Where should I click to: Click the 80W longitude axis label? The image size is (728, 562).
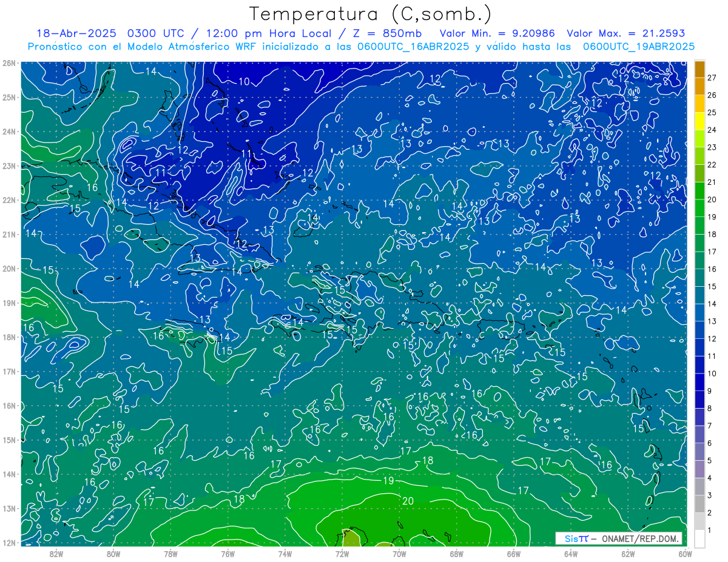(x=113, y=554)
